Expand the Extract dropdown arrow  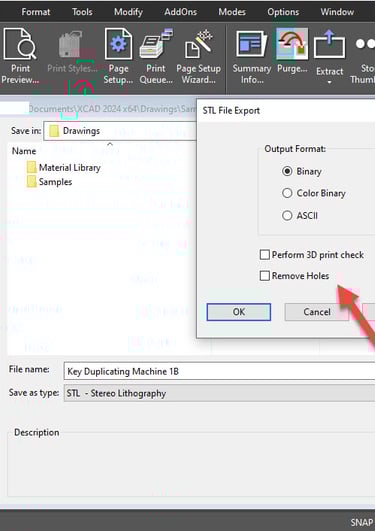point(329,82)
